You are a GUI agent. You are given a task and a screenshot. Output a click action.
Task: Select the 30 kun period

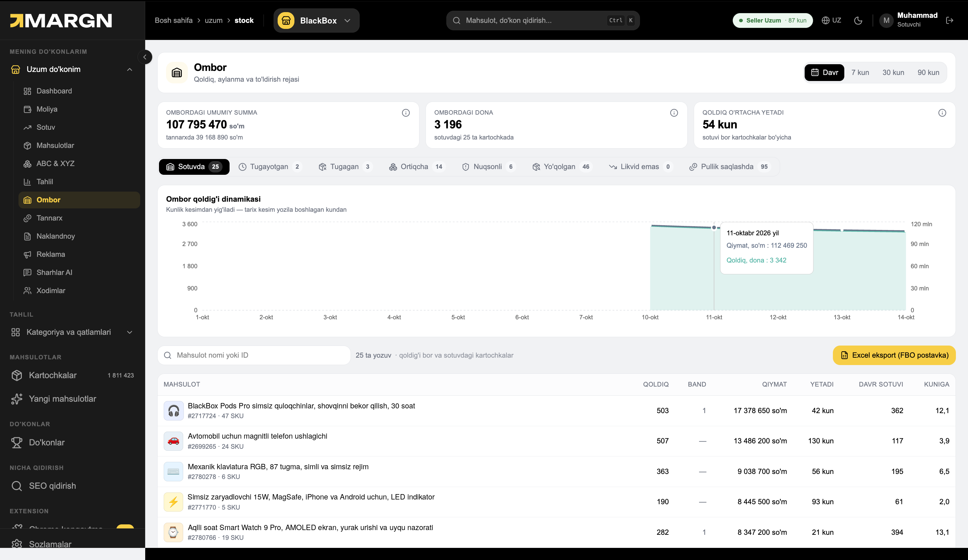(x=893, y=73)
